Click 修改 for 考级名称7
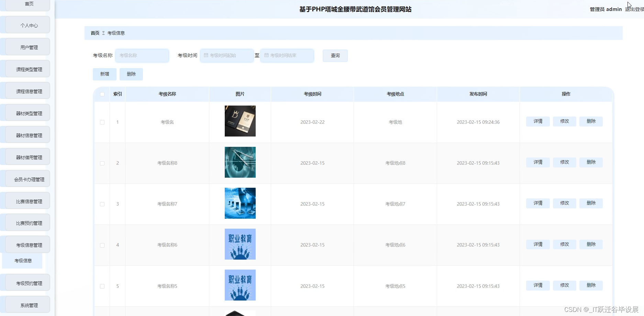The height and width of the screenshot is (316, 644). (564, 203)
